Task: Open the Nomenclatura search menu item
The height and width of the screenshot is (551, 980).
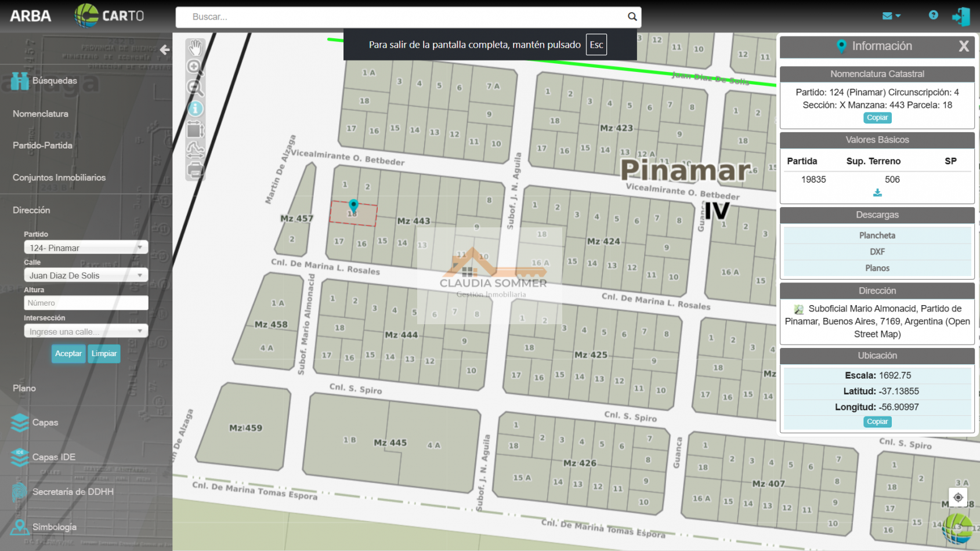Action: pos(41,114)
